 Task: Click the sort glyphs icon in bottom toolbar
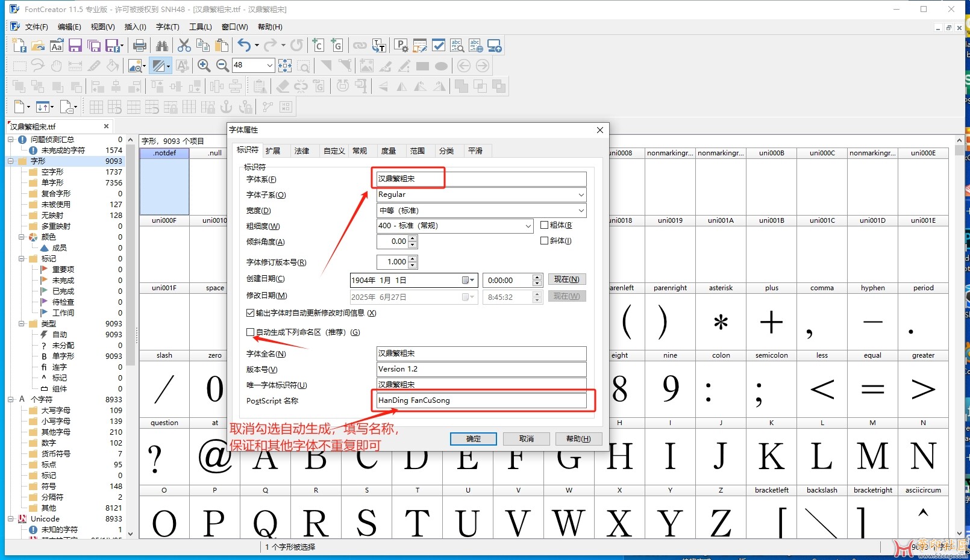[43, 107]
